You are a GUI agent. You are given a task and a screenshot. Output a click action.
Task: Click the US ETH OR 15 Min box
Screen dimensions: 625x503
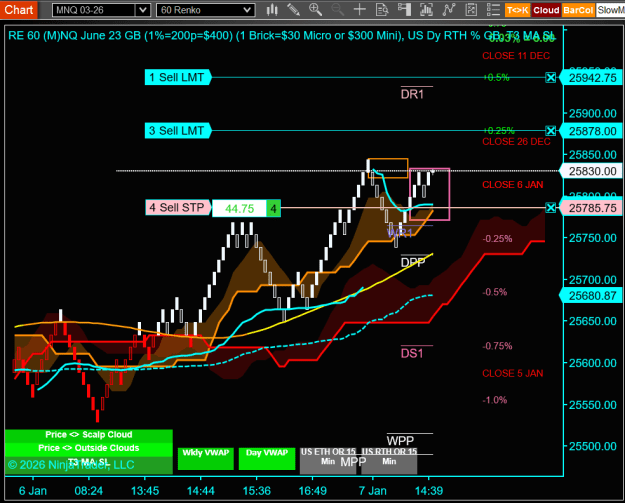[x=328, y=461]
